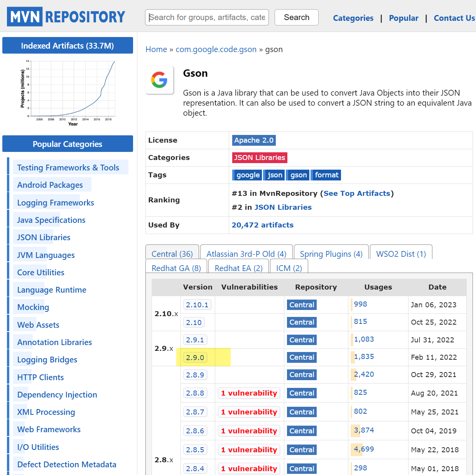Click the Apache 2.0 license tag
Image resolution: width=476 pixels, height=475 pixels.
coord(254,140)
